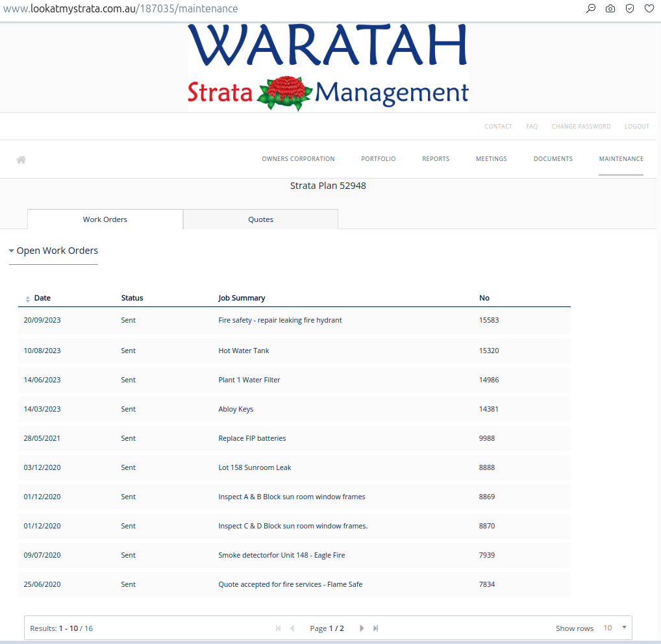The width and height of the screenshot is (661, 644).
Task: Open the 'Replace FIP batteries' work order
Action: [x=252, y=438]
